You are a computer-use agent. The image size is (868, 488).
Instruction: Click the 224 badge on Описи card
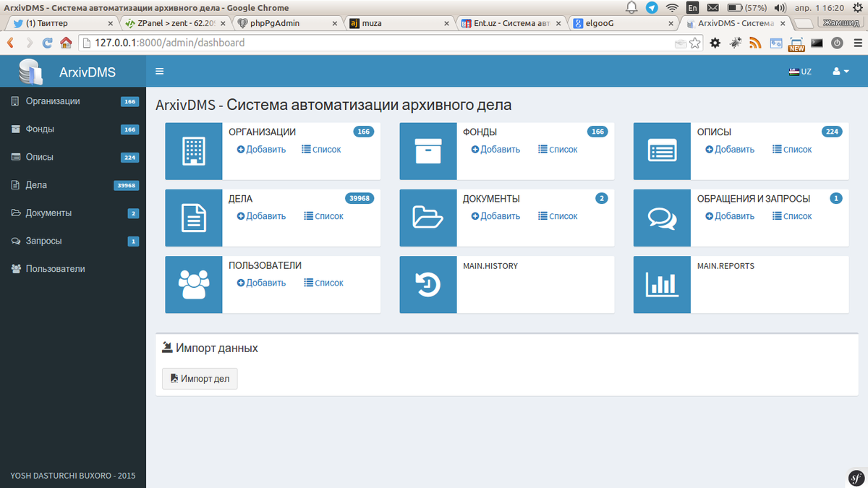click(832, 132)
